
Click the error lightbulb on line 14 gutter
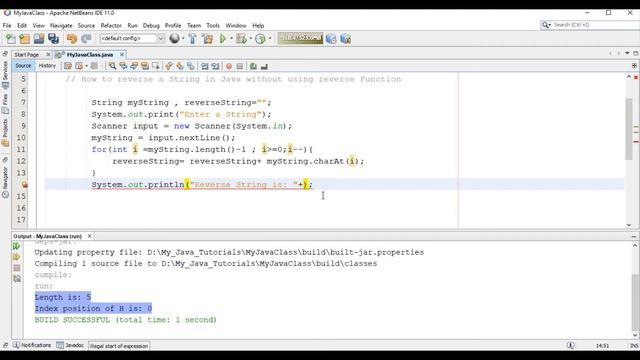coord(24,185)
